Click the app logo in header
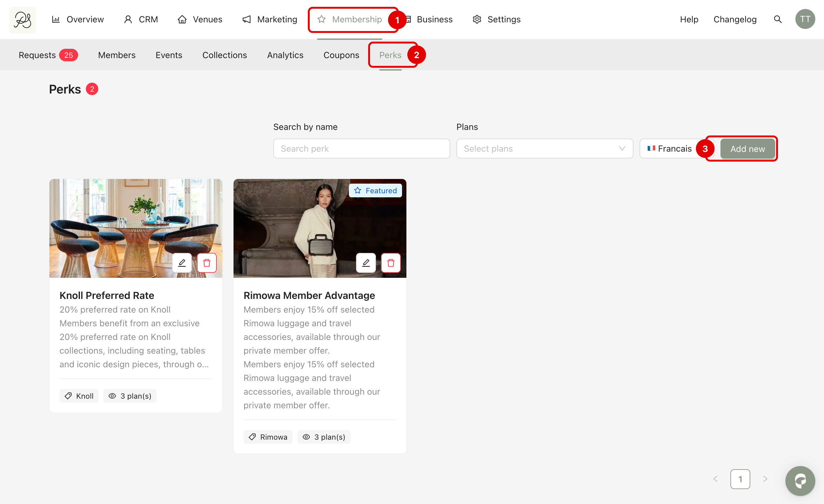 (22, 20)
